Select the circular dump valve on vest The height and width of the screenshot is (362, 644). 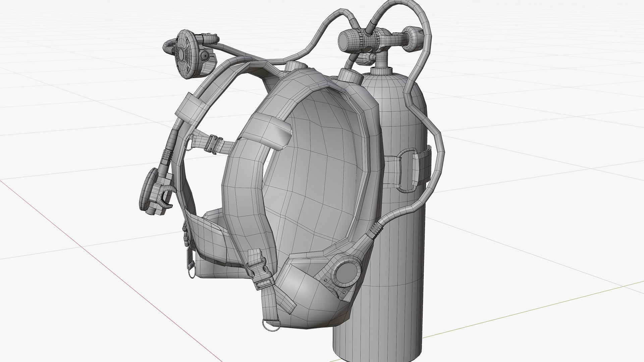pyautogui.click(x=346, y=271)
